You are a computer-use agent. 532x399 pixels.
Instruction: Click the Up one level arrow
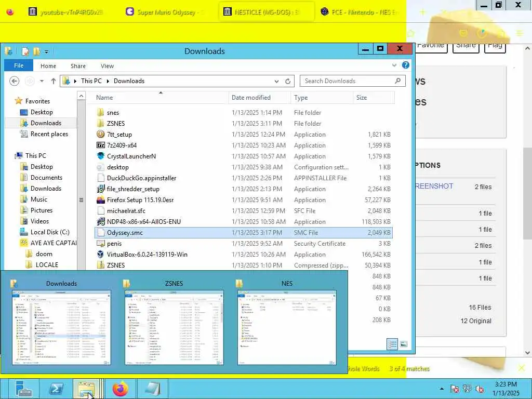click(x=54, y=81)
